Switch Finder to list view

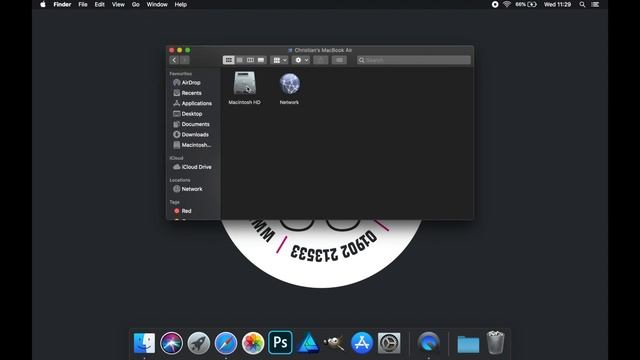coord(240,60)
